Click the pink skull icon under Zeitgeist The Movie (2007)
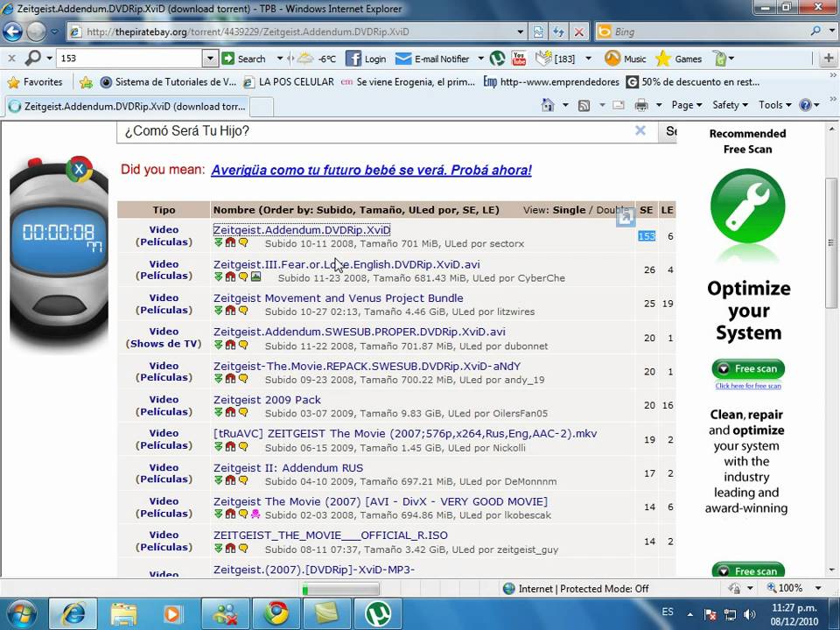840x630 pixels. [x=255, y=514]
